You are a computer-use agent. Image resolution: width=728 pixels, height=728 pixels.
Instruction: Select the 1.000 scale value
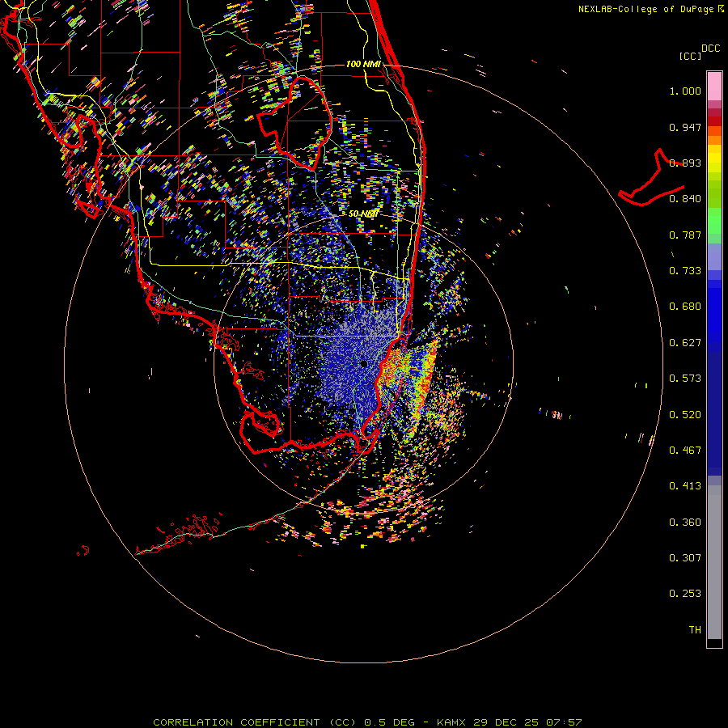(685, 91)
